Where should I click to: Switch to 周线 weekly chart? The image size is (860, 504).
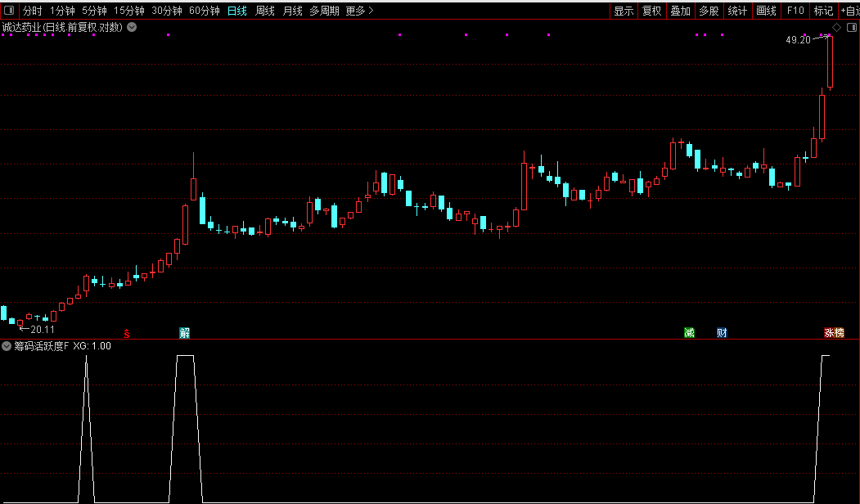265,11
